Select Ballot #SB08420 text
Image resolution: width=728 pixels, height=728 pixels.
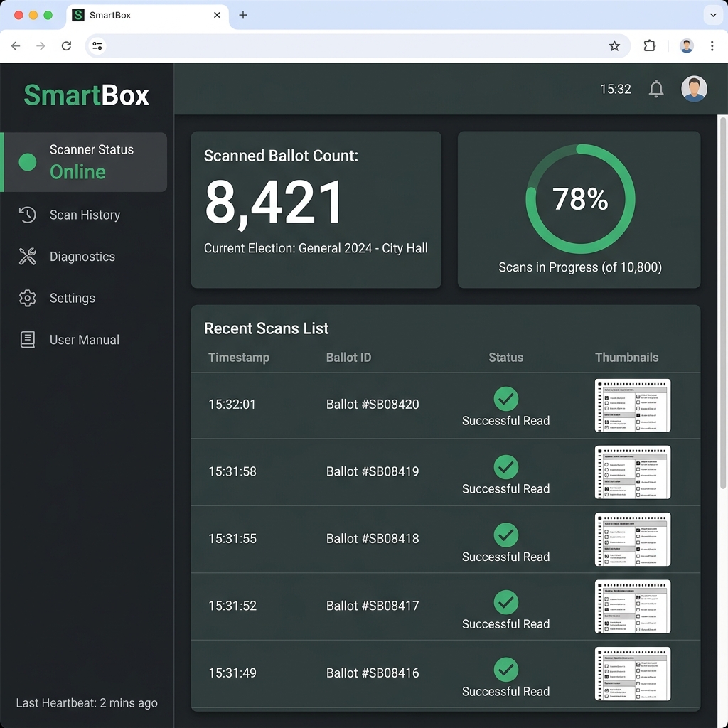click(x=373, y=405)
